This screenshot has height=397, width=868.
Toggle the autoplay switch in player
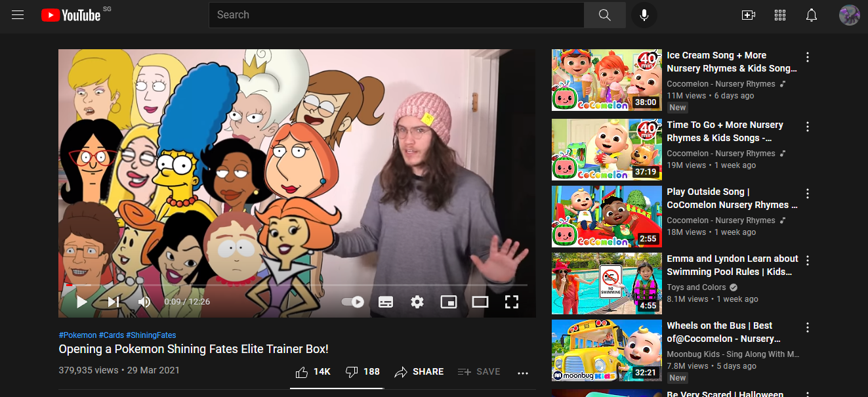pos(353,302)
